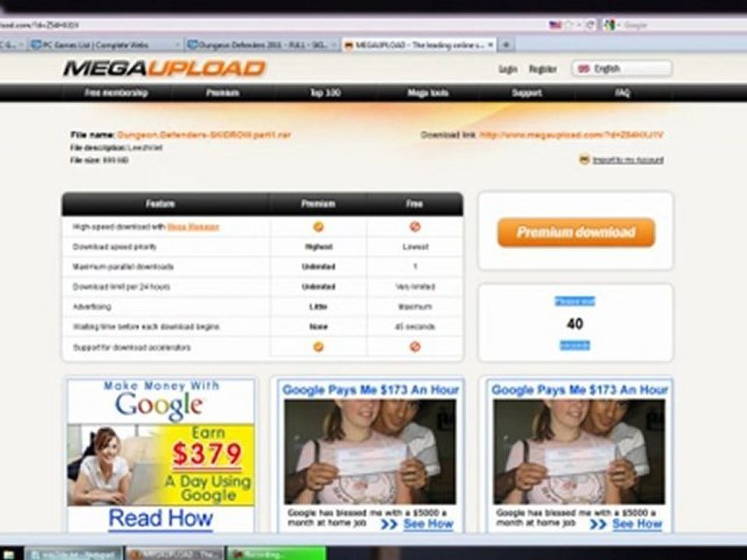Click the Google search engine icon

[608, 25]
